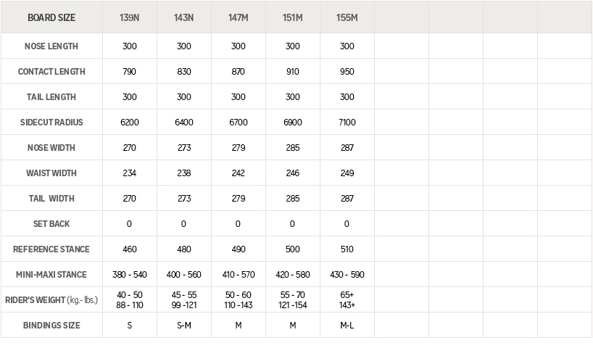Click the BOARD SIZE header cell
Screen dimensions: 593x364
51,17
